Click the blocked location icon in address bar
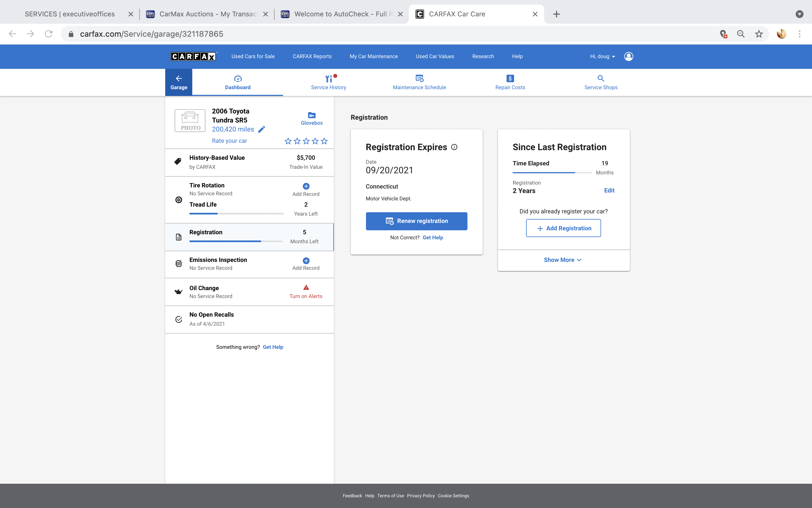This screenshot has width=812, height=508. [x=723, y=34]
